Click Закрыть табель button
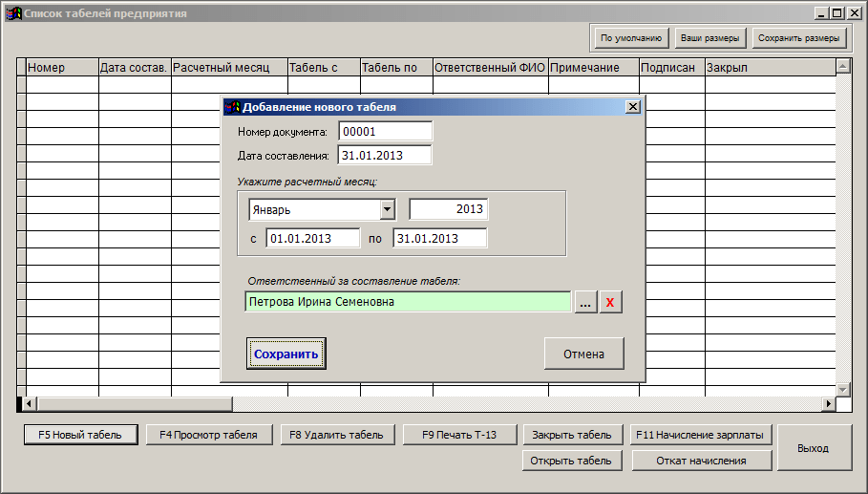 [x=572, y=435]
